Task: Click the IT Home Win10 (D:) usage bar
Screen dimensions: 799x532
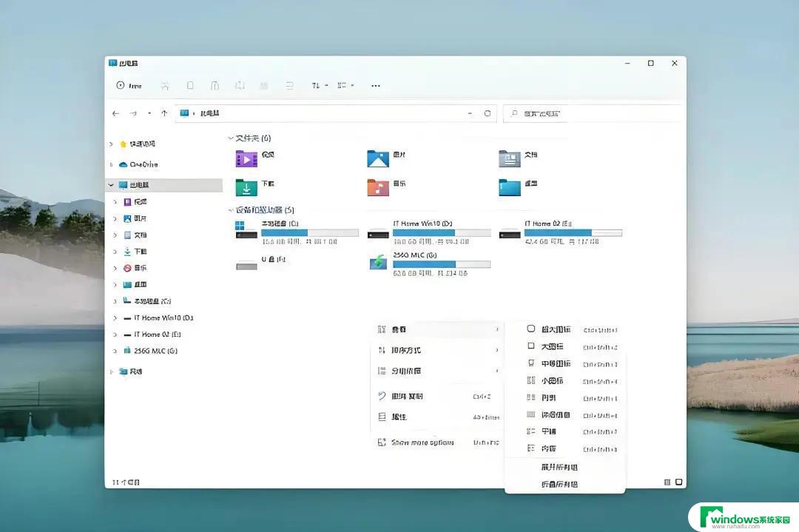Action: [x=441, y=233]
